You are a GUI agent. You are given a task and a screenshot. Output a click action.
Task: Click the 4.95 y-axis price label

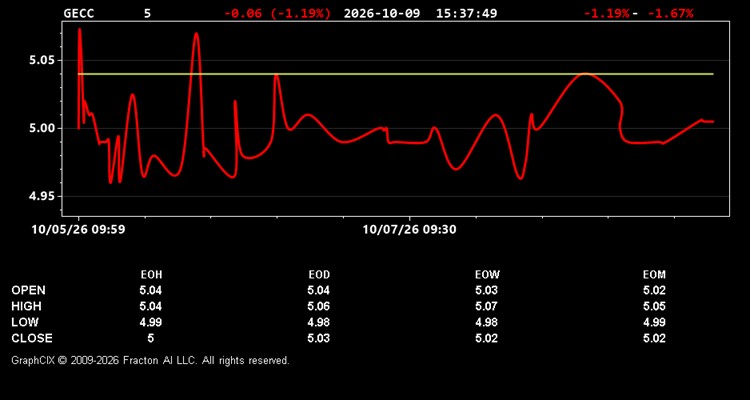click(x=43, y=197)
